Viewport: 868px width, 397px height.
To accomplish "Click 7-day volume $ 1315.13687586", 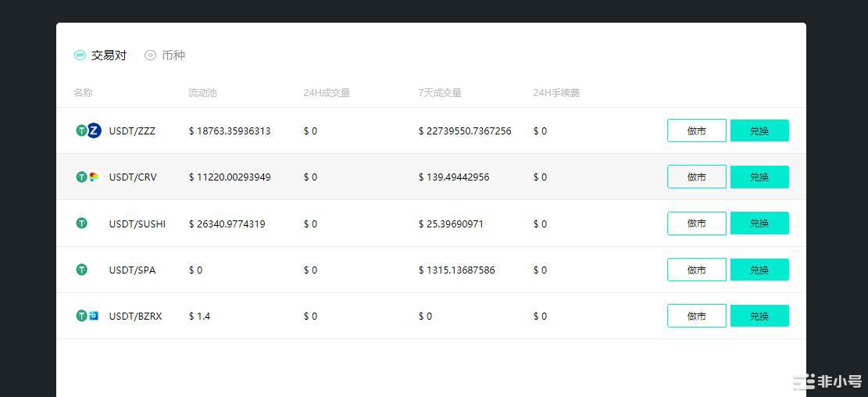I will click(x=457, y=270).
